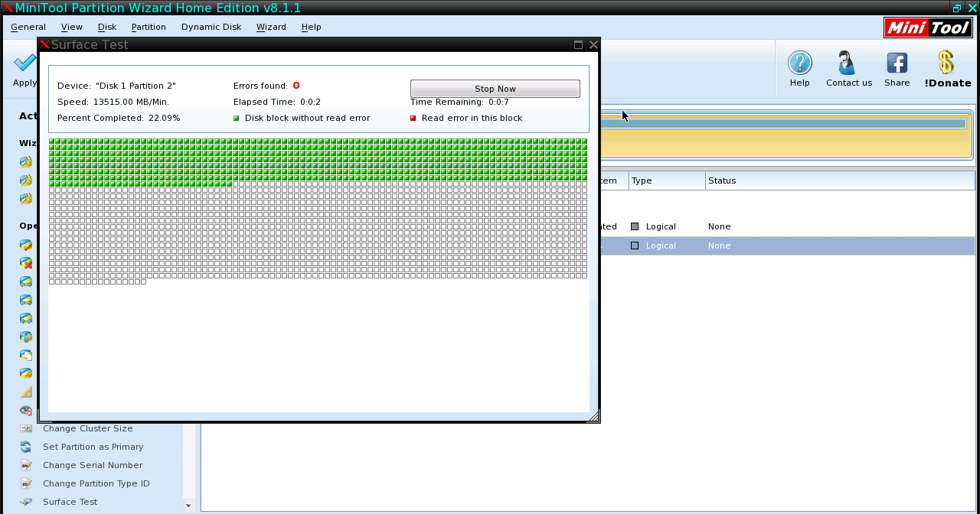Click the Donate dollar sign icon
Viewport: 980px width, 514px height.
tap(946, 63)
